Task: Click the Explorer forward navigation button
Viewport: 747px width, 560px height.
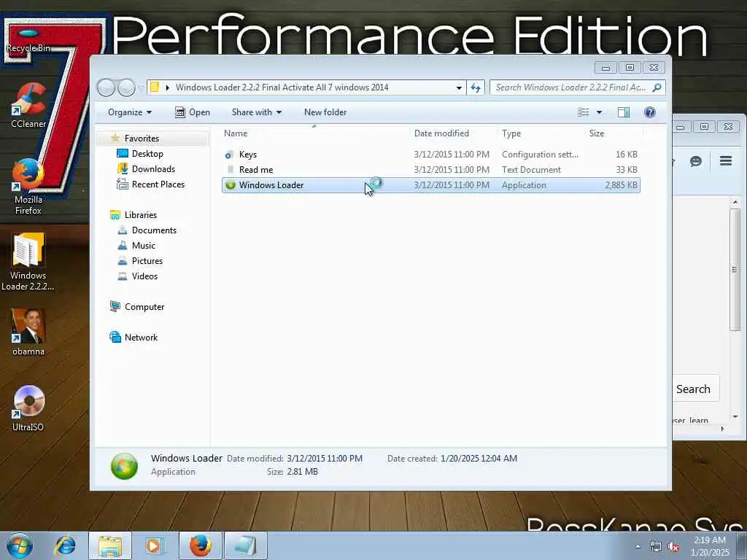Action: pyautogui.click(x=126, y=87)
